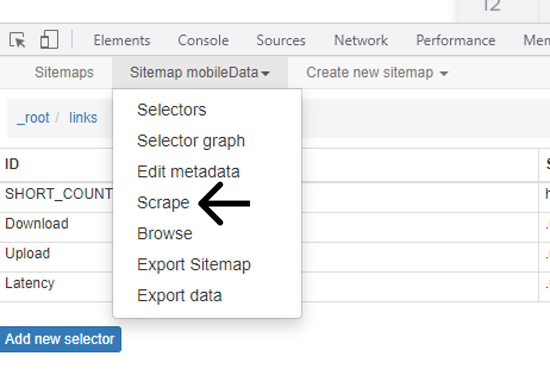Image resolution: width=550 pixels, height=375 pixels.
Task: Go to the Sitemaps nav item
Action: coord(64,73)
